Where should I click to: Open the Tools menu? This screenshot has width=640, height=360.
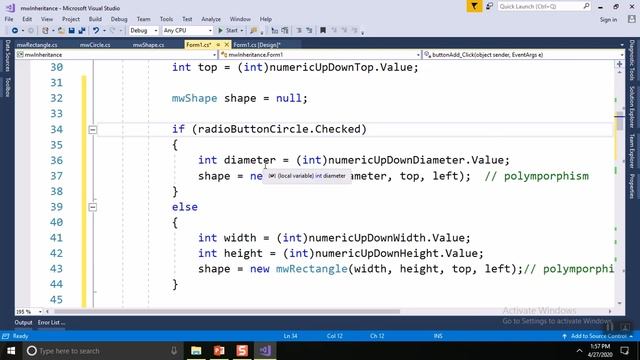166,19
